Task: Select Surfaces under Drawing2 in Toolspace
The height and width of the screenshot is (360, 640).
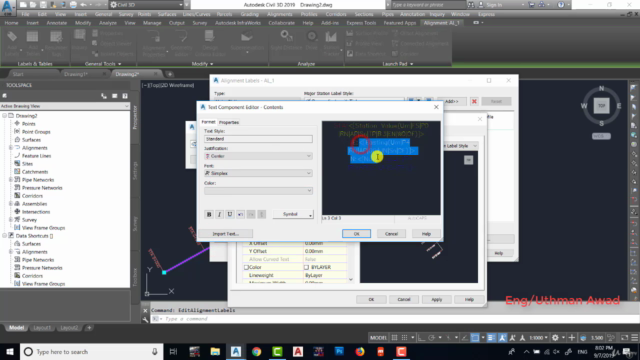Action: coord(31,140)
